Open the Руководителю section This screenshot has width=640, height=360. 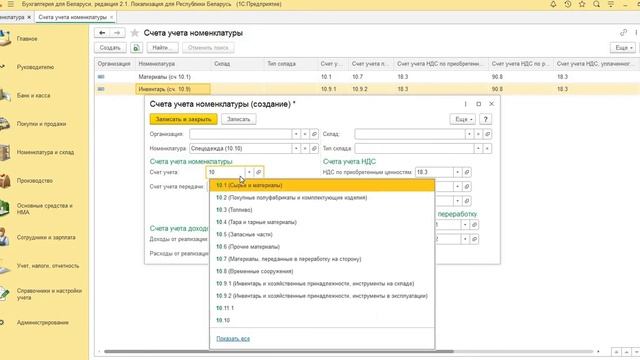tap(35, 67)
